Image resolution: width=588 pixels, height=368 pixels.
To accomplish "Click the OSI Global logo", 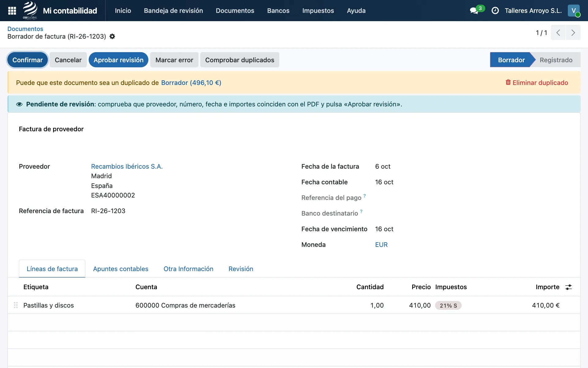I will [x=30, y=10].
